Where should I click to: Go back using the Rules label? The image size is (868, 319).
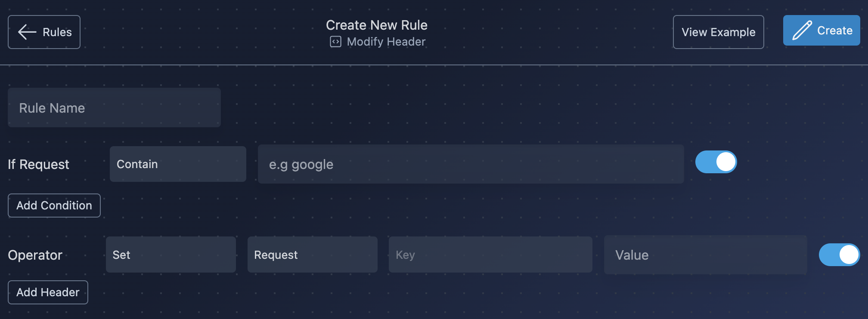pos(57,32)
